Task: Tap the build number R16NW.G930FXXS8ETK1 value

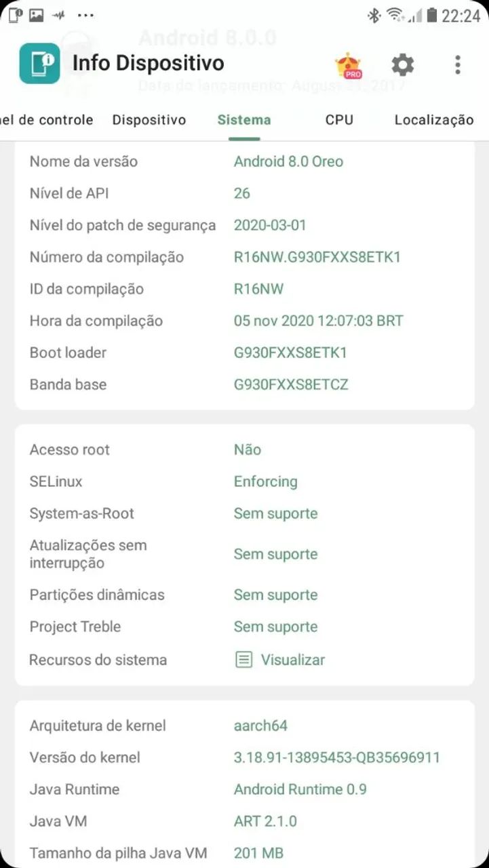Action: tap(317, 257)
